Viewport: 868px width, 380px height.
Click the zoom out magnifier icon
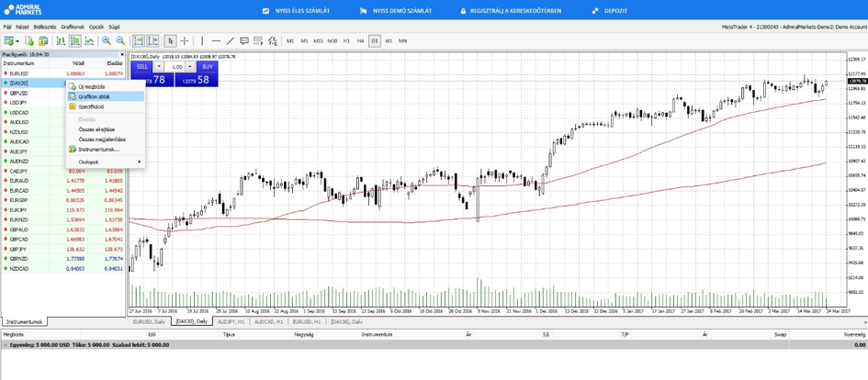click(120, 41)
